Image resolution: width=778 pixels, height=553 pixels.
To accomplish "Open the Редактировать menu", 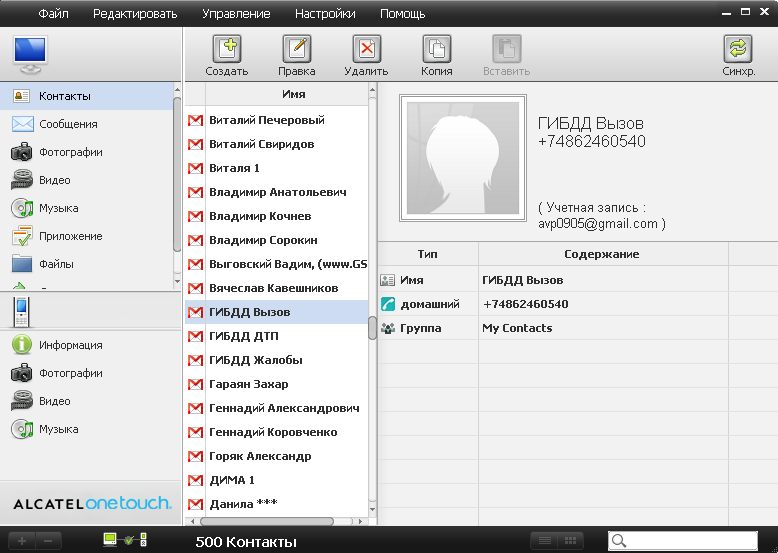I will click(x=135, y=13).
